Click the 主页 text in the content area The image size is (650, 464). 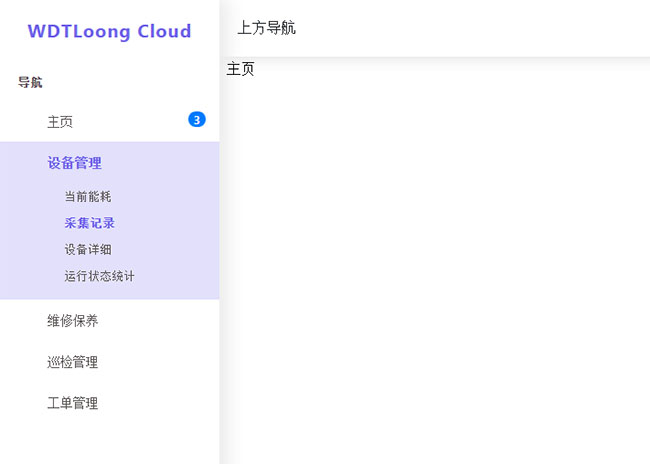241,69
